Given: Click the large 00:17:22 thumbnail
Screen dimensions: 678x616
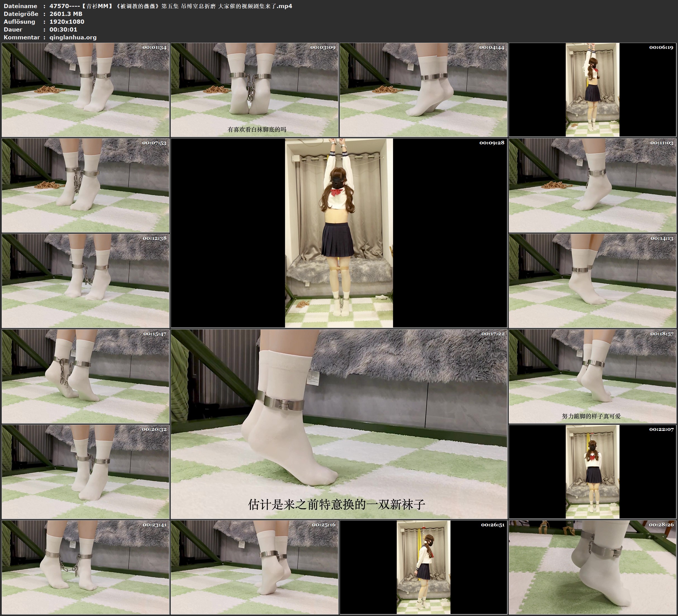Looking at the screenshot, I should [339, 424].
